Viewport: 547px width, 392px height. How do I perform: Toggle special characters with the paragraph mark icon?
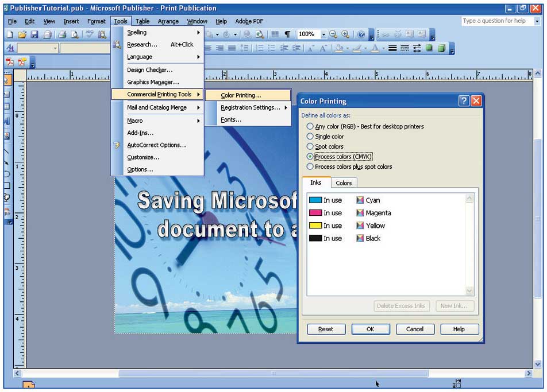(x=287, y=34)
